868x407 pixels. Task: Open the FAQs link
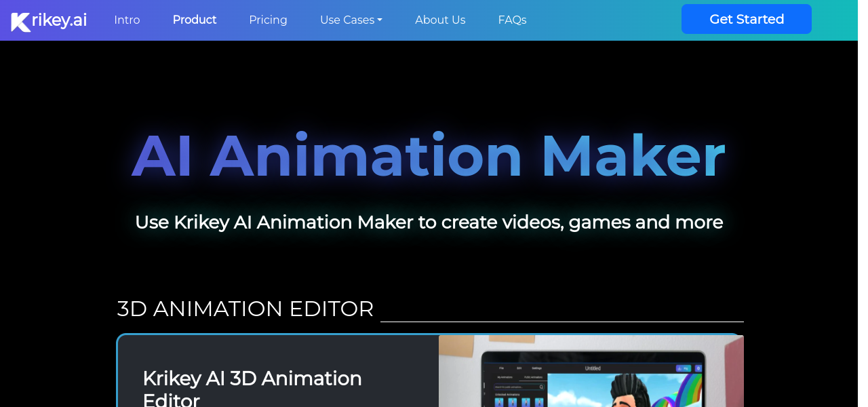coord(512,20)
